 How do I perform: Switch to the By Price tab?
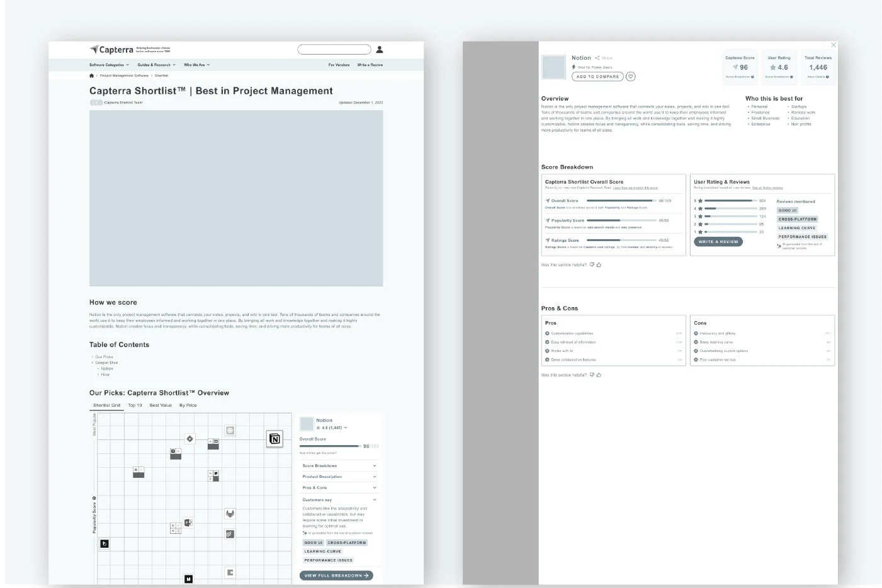point(188,405)
